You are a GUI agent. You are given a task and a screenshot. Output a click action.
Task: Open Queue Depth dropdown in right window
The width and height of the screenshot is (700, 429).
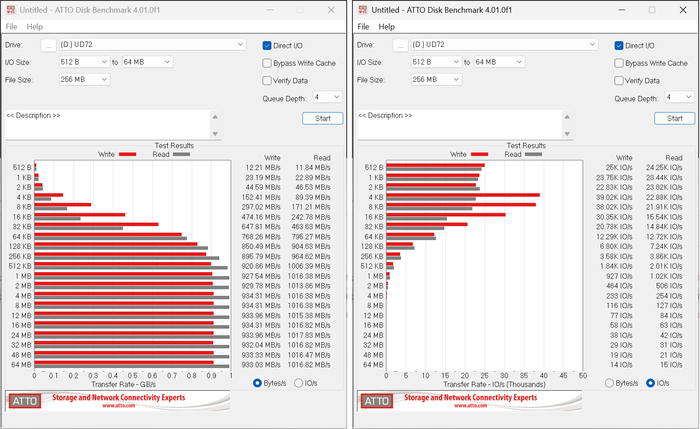tap(687, 97)
